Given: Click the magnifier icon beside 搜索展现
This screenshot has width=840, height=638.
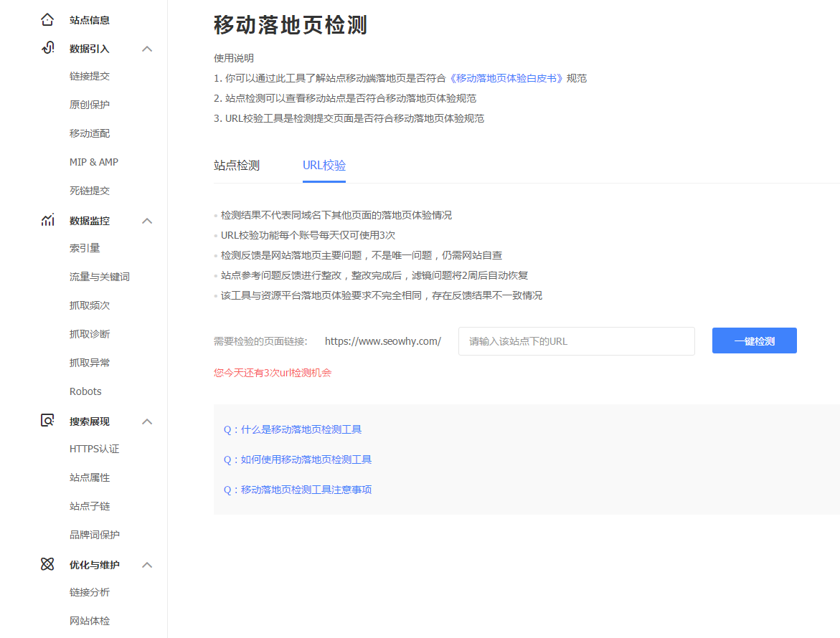Looking at the screenshot, I should coord(47,421).
